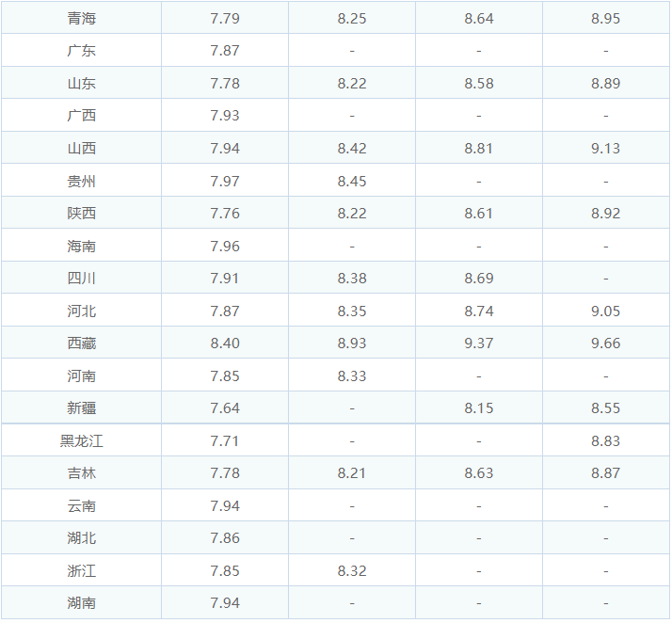This screenshot has height=623, width=672.
Task: Click the 山西 row label
Action: click(82, 149)
